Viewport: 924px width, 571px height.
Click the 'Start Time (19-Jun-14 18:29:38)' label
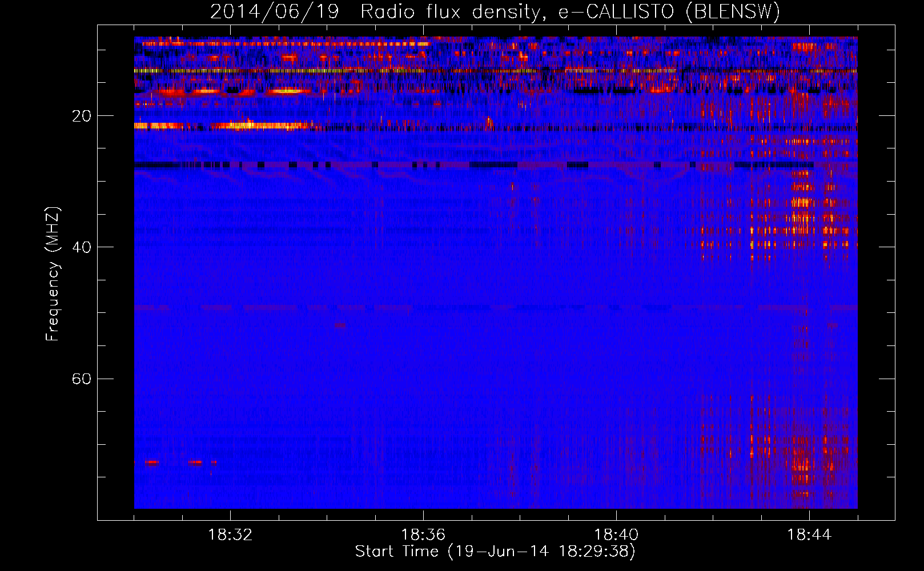click(495, 552)
